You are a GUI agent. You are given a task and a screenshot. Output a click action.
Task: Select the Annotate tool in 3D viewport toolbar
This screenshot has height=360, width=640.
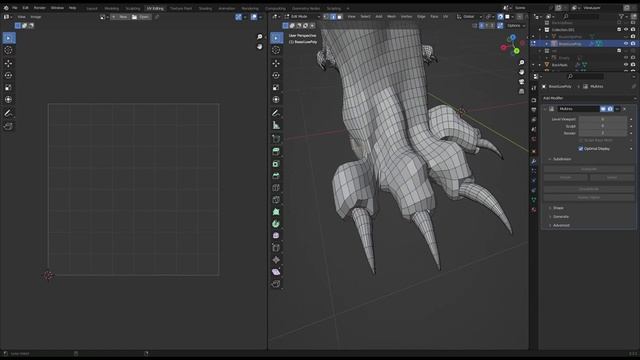(x=276, y=113)
